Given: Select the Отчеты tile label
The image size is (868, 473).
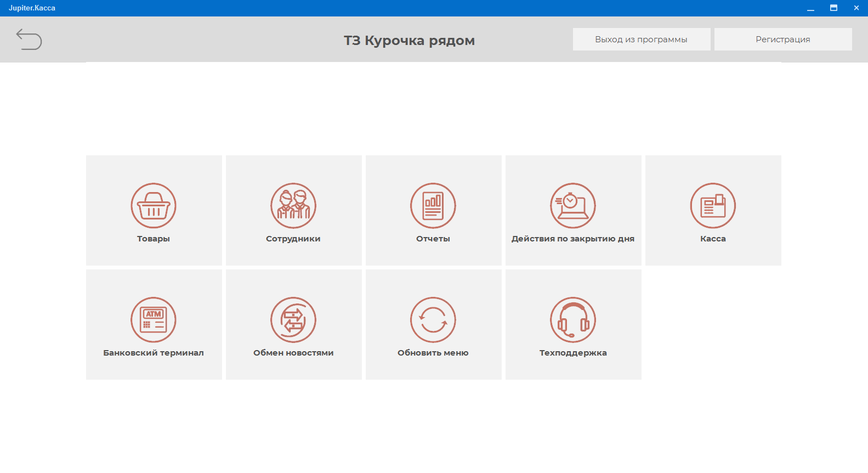Looking at the screenshot, I should [433, 239].
